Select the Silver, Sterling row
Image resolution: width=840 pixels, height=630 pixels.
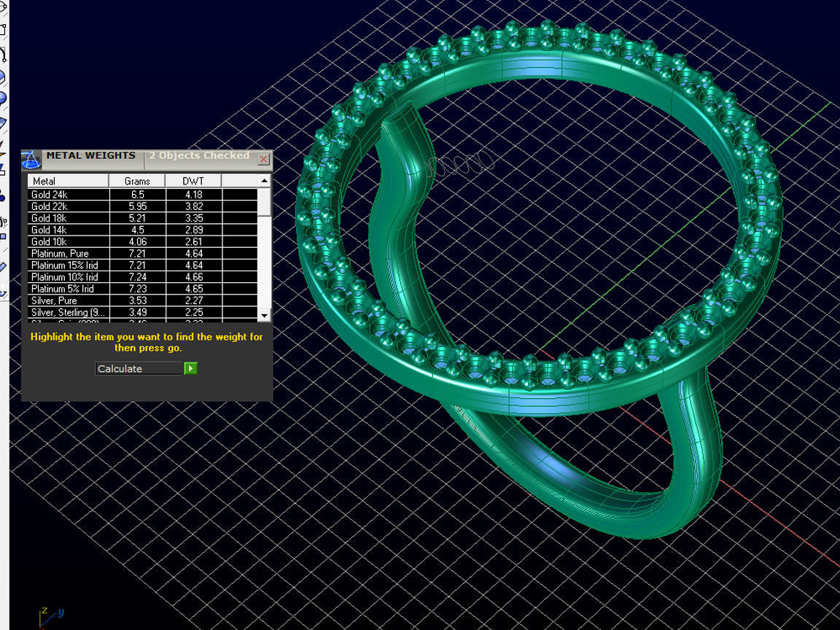pyautogui.click(x=142, y=312)
